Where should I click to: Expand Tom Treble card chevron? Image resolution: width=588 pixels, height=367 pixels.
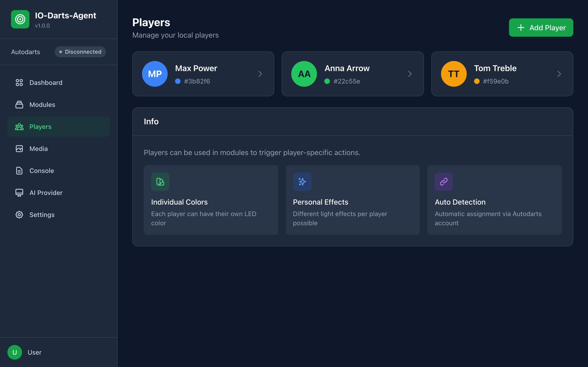(x=559, y=74)
